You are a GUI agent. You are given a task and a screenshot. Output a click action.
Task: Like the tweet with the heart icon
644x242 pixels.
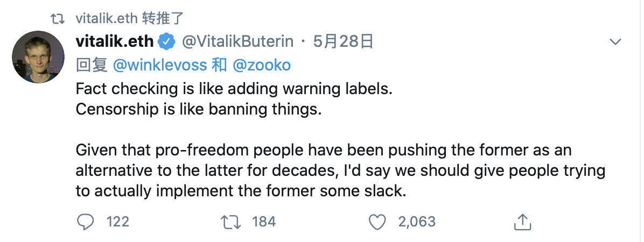[x=379, y=221]
